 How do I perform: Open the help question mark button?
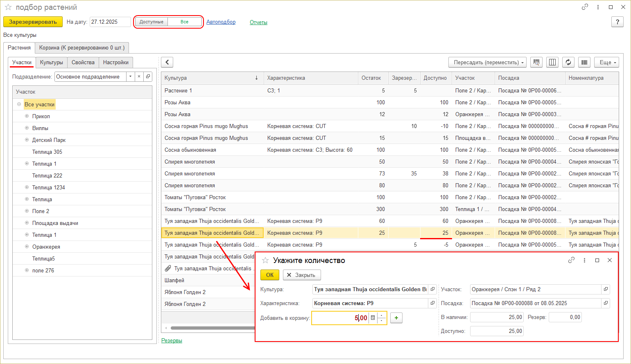(x=617, y=22)
